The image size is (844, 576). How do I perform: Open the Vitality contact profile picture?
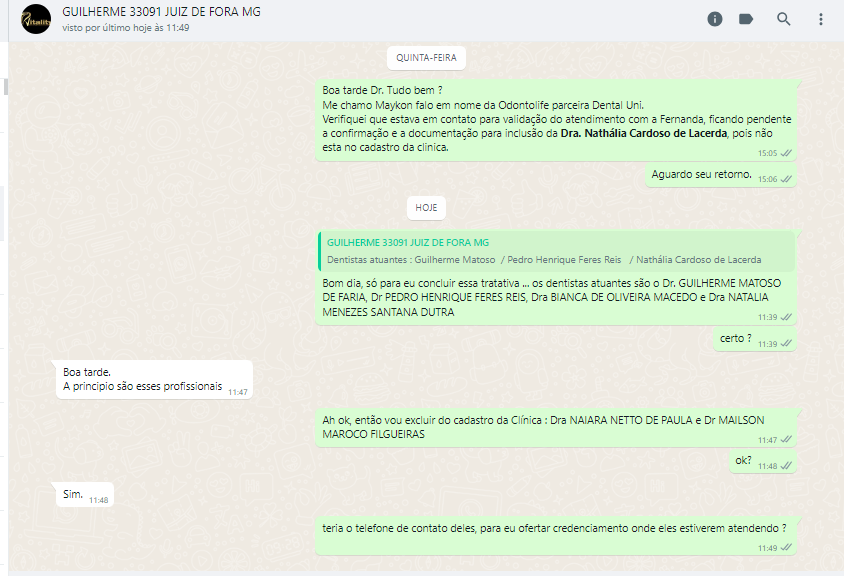36,19
